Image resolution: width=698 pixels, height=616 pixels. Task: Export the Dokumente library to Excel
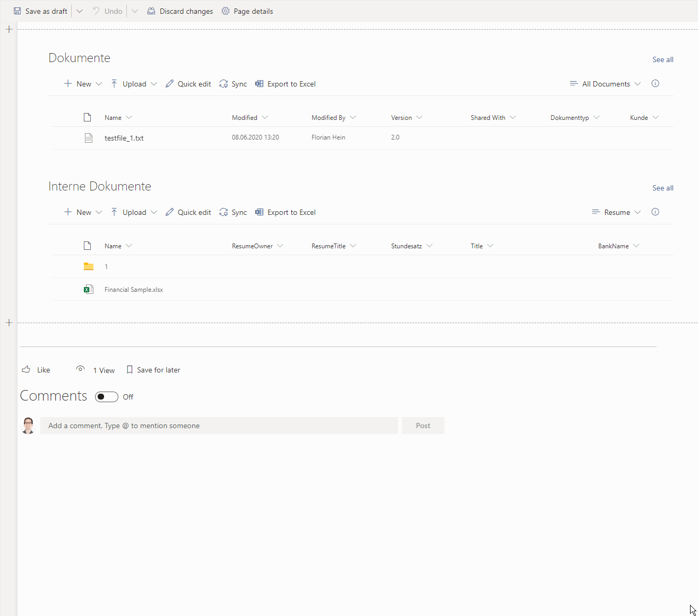(x=286, y=84)
